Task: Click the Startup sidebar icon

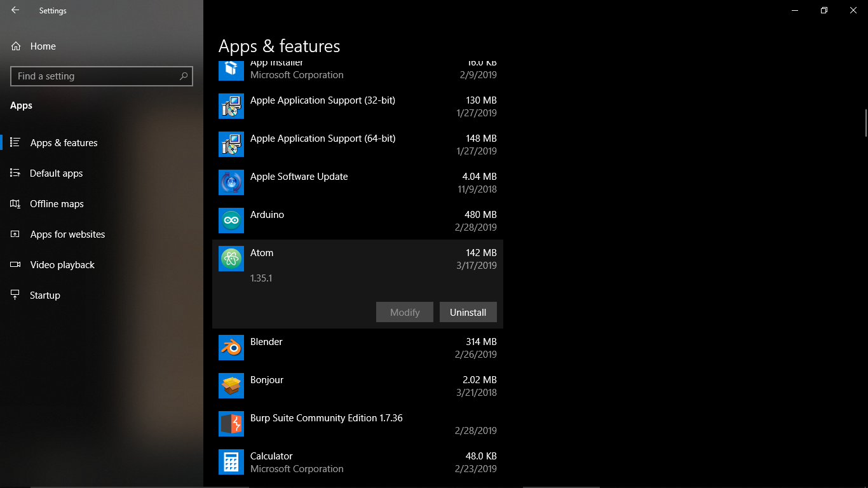Action: 15,295
